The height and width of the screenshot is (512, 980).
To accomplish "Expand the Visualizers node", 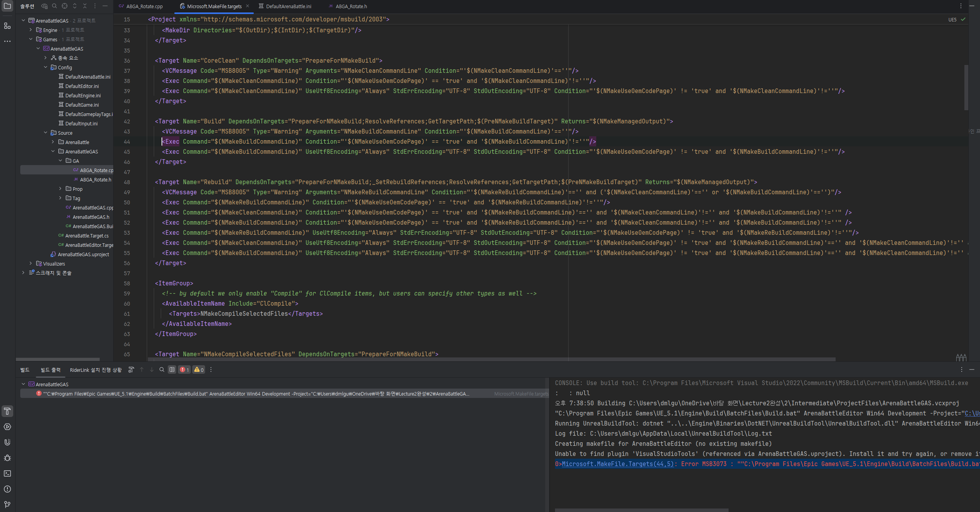I will pos(31,263).
